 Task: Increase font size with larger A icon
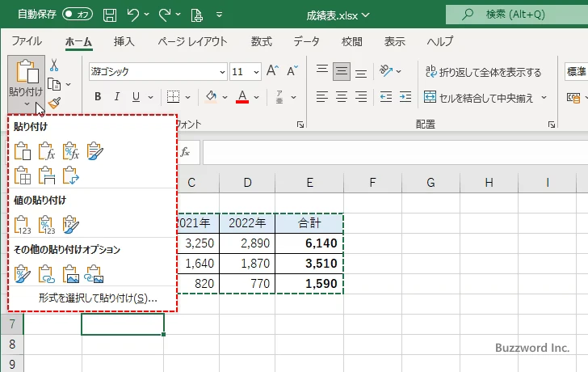click(x=273, y=70)
